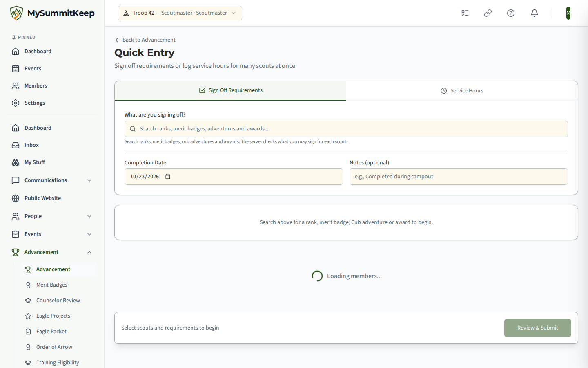Click the Inbox tray icon in sidebar
588x368 pixels.
(16, 145)
